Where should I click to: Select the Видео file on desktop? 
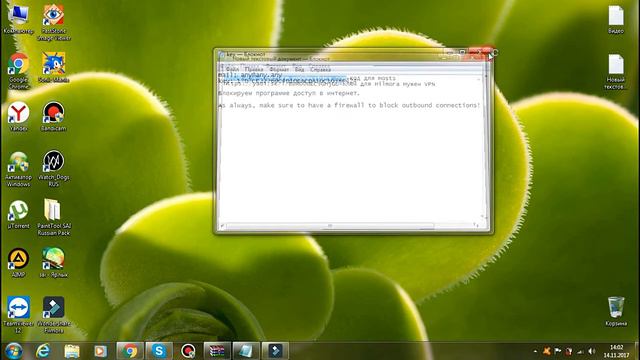pos(616,19)
